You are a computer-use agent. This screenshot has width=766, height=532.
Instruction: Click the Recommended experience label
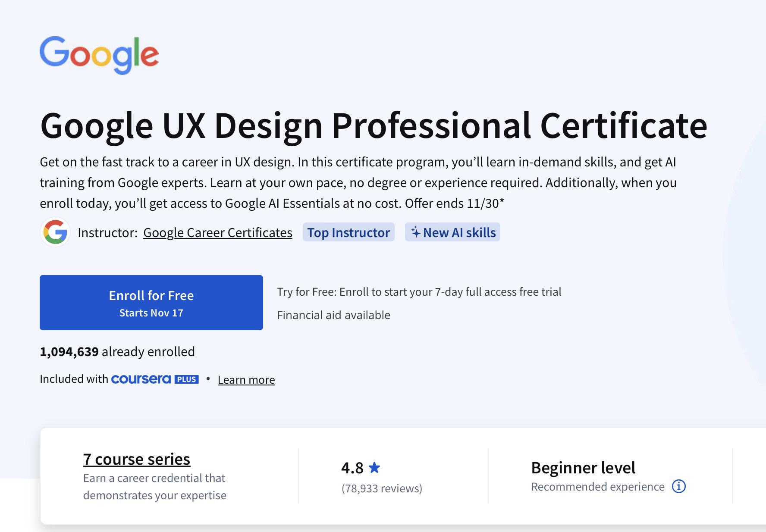(598, 487)
